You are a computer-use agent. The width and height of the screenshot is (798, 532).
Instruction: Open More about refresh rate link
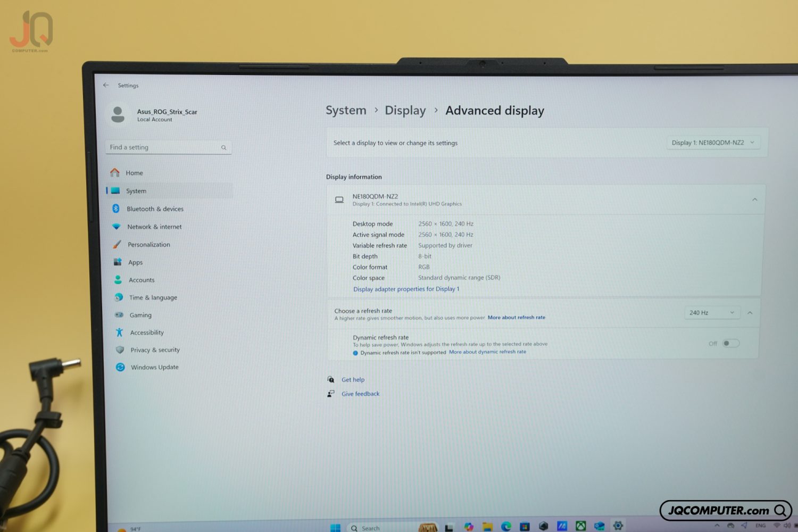pos(516,318)
